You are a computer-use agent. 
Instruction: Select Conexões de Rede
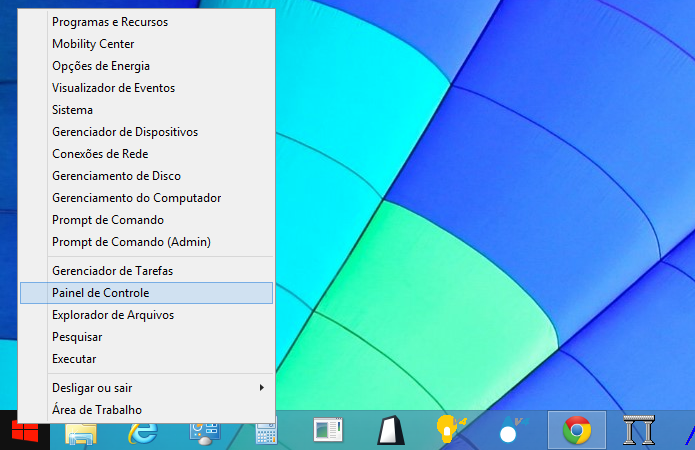(146, 154)
